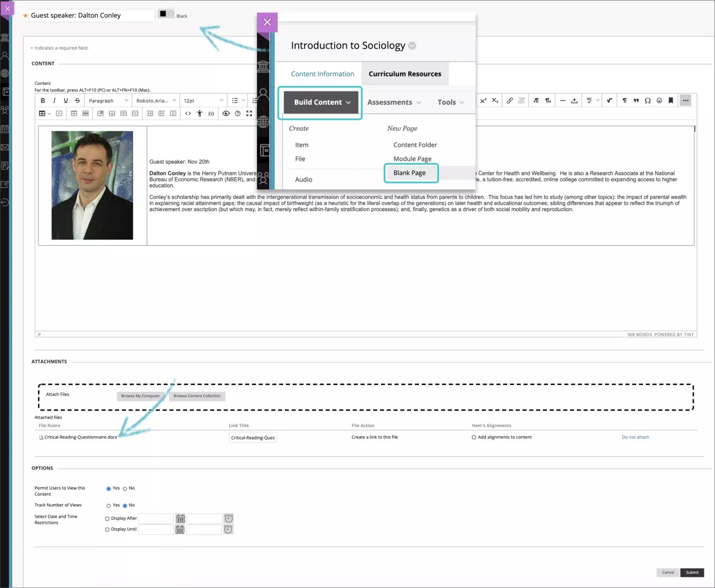The width and height of the screenshot is (715, 588).
Task: Open the 12pt font size dropdown
Action: click(203, 101)
